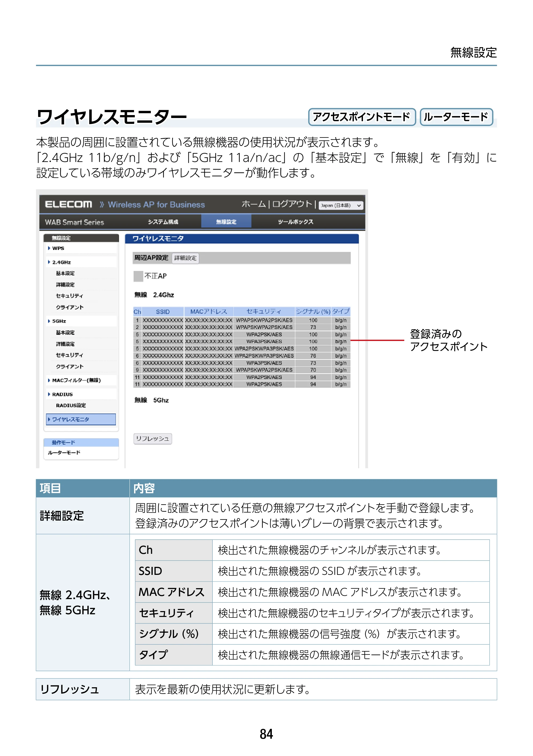Image resolution: width=533 pixels, height=756 pixels.
Task: Click the タイプ column header
Action: tap(341, 311)
